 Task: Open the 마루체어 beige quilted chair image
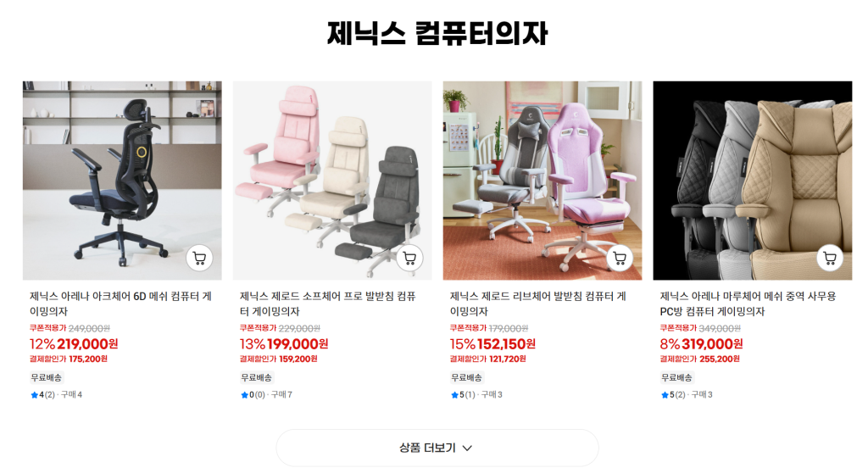(x=753, y=181)
